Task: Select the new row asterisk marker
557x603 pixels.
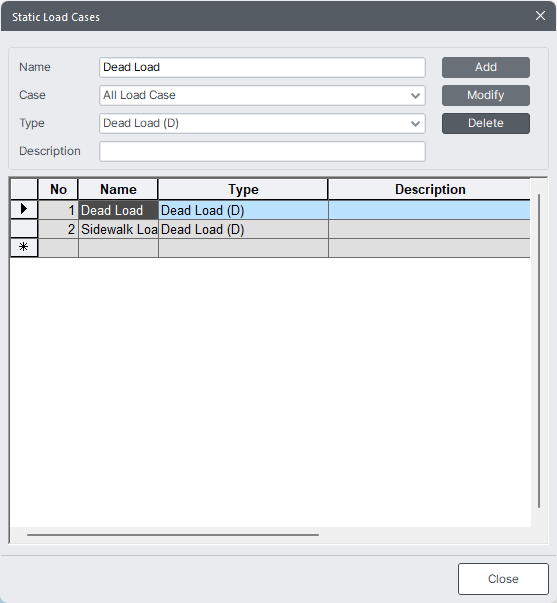Action: pos(24,247)
